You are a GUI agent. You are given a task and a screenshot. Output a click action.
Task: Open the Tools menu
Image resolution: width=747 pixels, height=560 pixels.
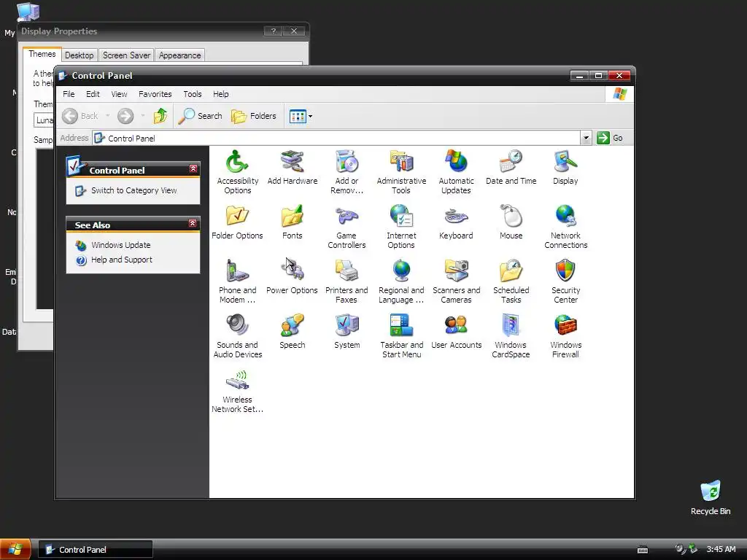click(193, 94)
